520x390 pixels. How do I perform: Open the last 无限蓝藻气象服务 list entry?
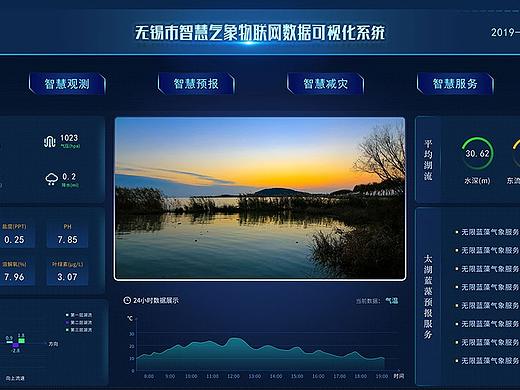tap(488, 361)
